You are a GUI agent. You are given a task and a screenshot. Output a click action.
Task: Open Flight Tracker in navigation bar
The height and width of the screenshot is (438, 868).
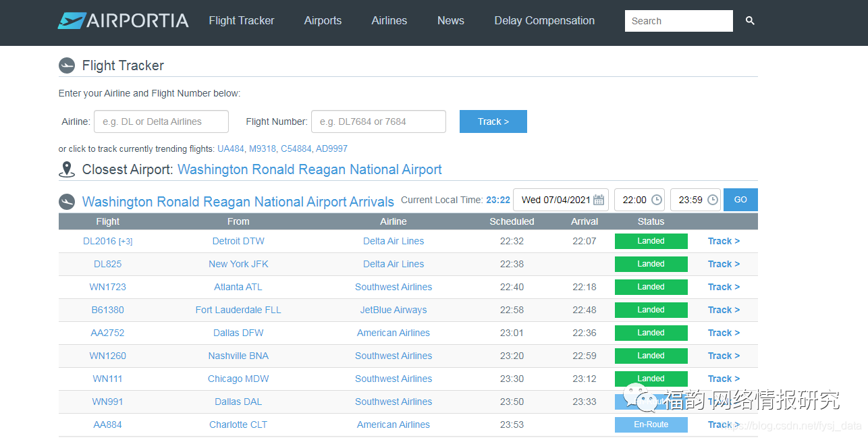coord(242,21)
